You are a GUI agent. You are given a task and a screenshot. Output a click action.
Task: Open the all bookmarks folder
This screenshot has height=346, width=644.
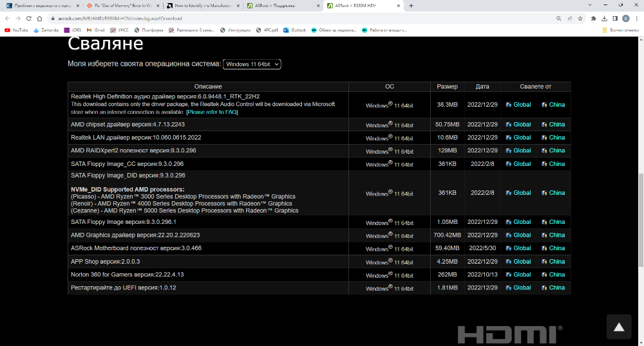[620, 30]
